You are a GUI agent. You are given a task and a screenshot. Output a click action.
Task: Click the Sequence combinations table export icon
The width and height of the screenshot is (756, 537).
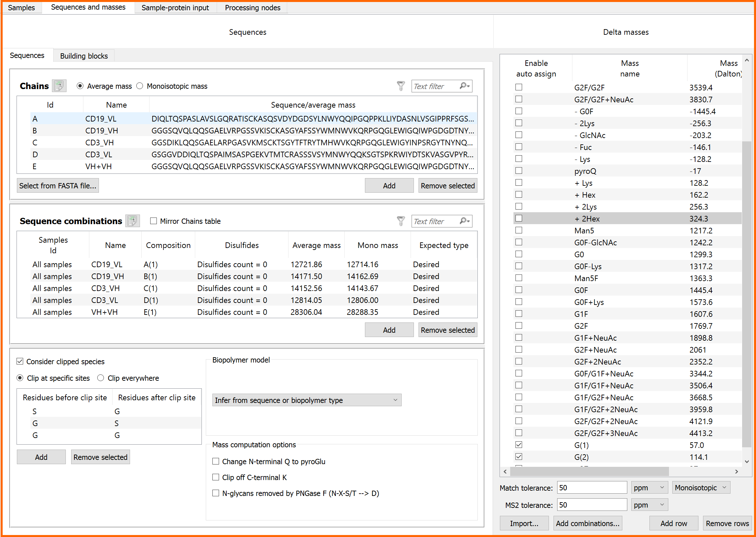tap(132, 221)
